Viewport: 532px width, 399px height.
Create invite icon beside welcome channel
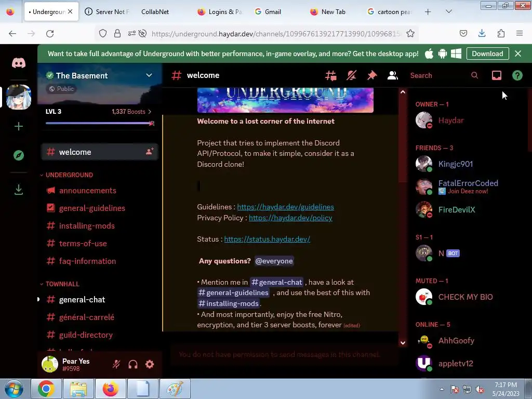click(150, 151)
